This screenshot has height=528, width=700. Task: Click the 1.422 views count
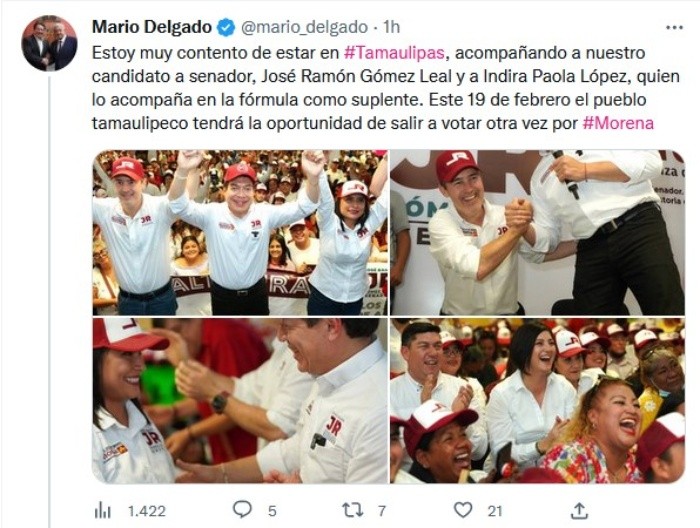(x=147, y=511)
